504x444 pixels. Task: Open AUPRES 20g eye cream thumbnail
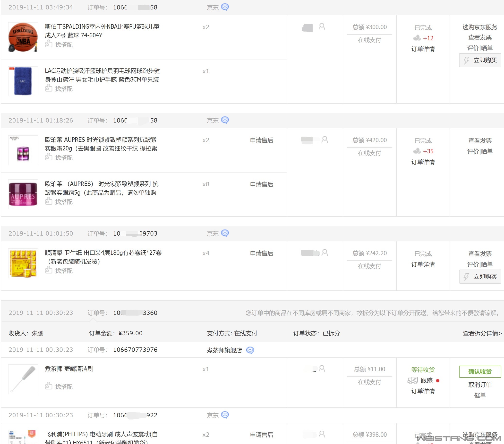click(x=23, y=150)
